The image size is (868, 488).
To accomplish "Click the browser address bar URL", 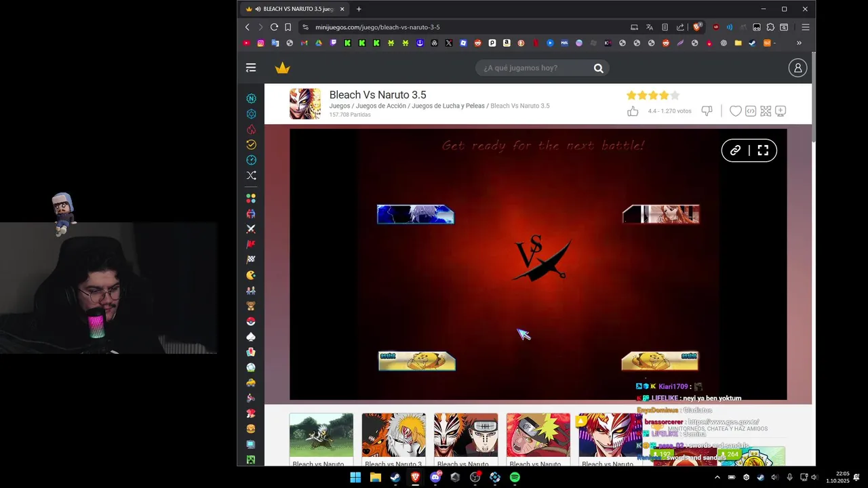I will point(377,27).
